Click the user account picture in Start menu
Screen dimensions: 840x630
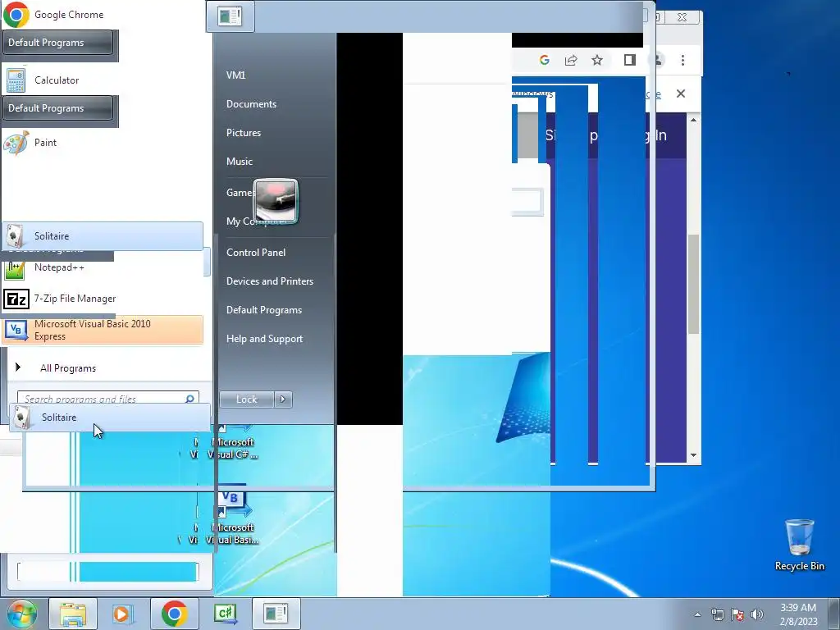click(276, 202)
